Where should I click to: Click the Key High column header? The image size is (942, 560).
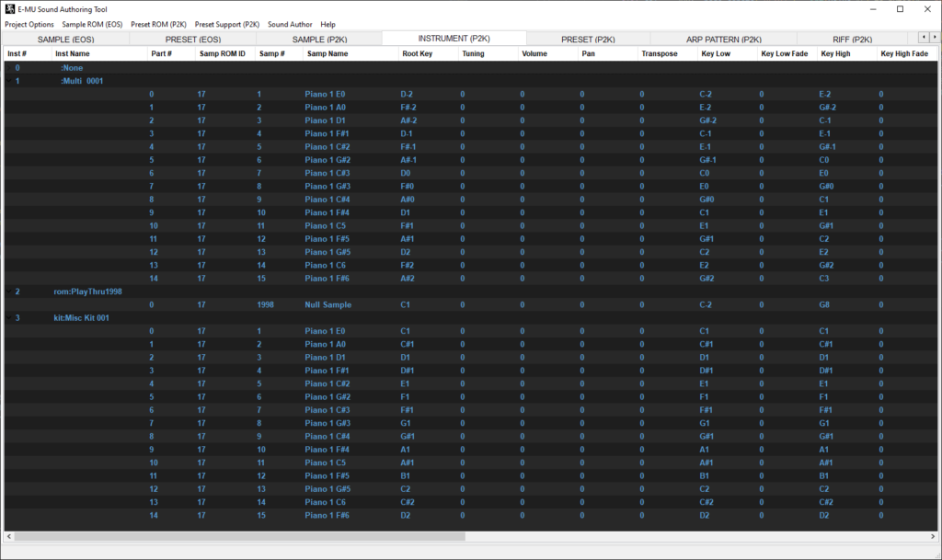[847, 53]
